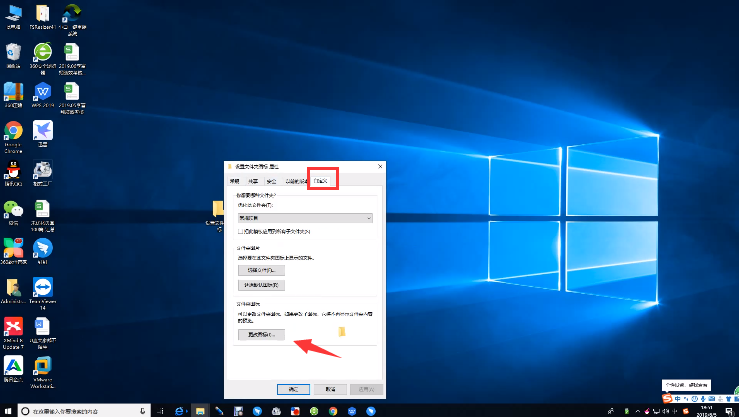Screen dimensions: 739x417
Task: Launch WeChat from the desktop
Action: click(13, 209)
